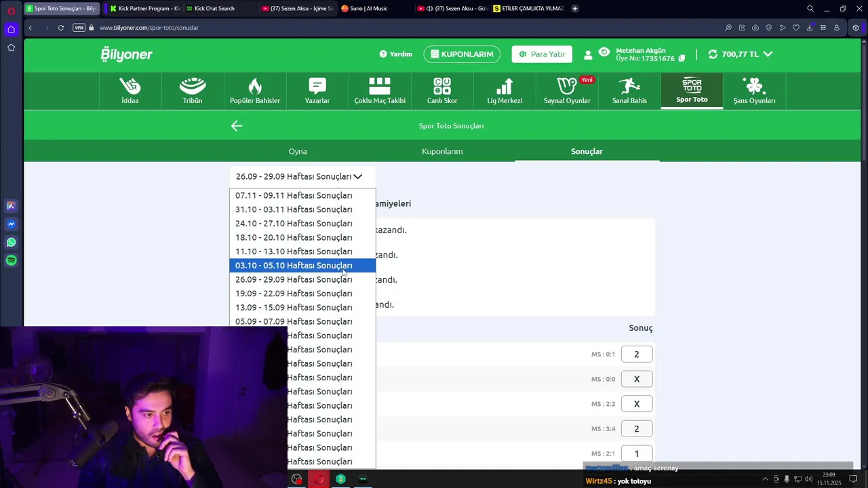Click result box for MS : 0:0
Image resolution: width=868 pixels, height=488 pixels.
(637, 379)
